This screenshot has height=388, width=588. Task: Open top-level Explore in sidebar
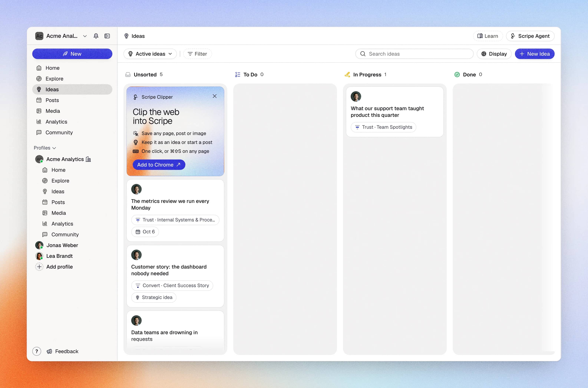point(72,79)
